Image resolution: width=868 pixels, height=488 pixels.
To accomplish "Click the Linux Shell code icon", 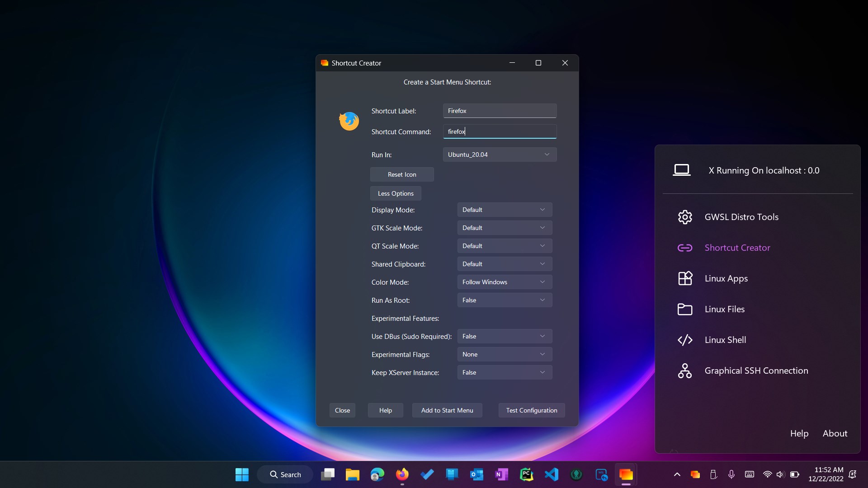I will [684, 340].
